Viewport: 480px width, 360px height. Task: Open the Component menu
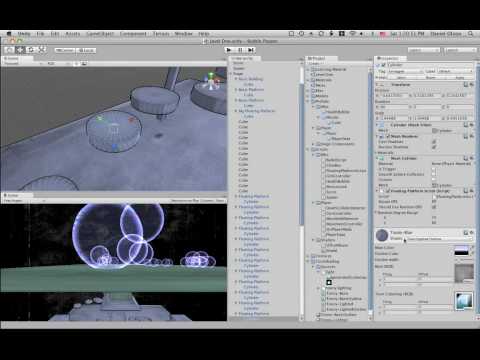coord(133,34)
